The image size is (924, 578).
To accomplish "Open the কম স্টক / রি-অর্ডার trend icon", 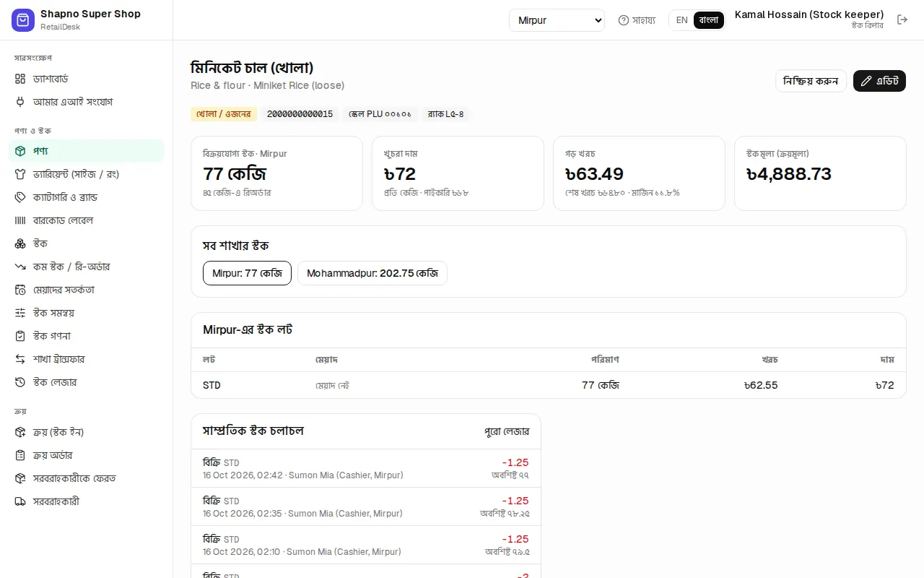I will [x=20, y=267].
